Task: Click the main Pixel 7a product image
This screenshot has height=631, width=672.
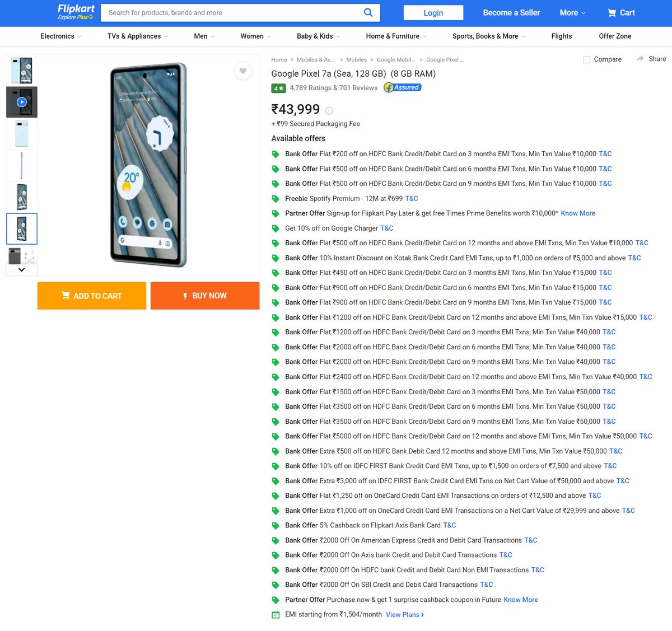Action: [148, 165]
